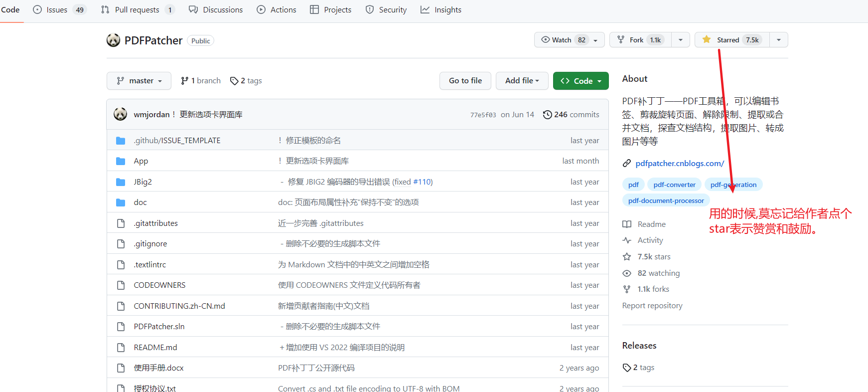Screen dimensions: 868x392
Task: Click the Fork button
Action: (x=640, y=40)
